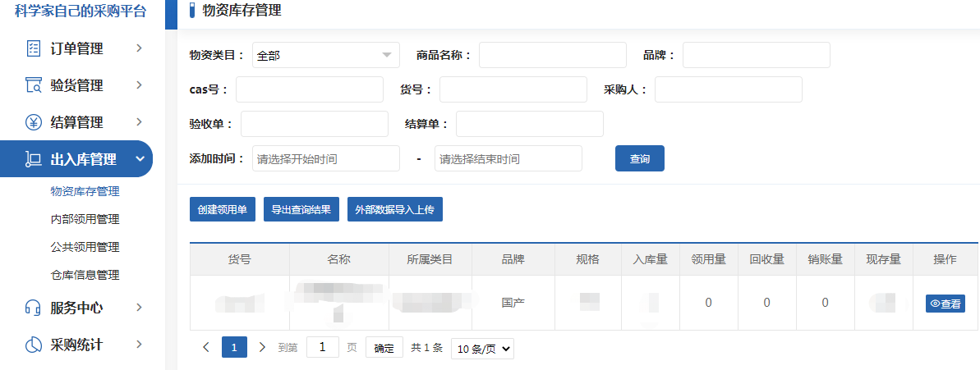Viewport: 980px width, 370px height.
Task: Go to previous page arrow in pagination
Action: pyautogui.click(x=206, y=347)
